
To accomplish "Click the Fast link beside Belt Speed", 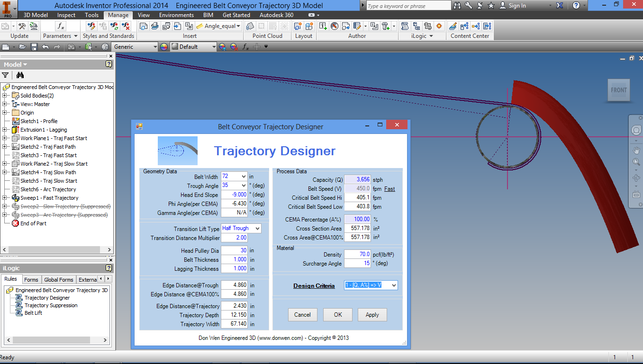I will point(389,189).
